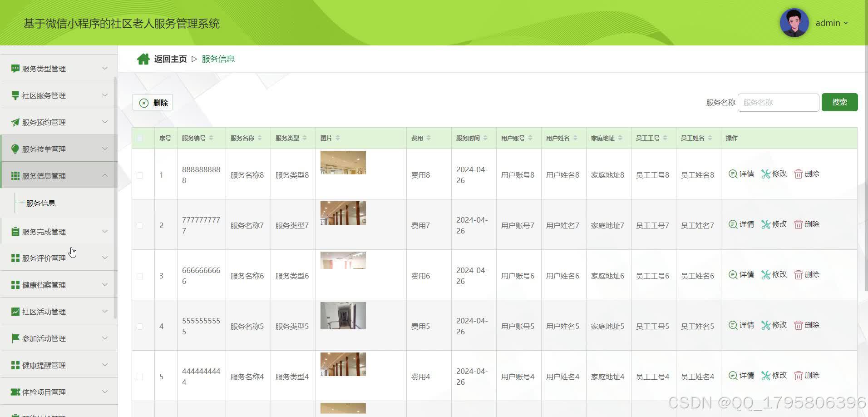Click the batch 删除 button above table
This screenshot has width=868, height=417.
point(153,103)
